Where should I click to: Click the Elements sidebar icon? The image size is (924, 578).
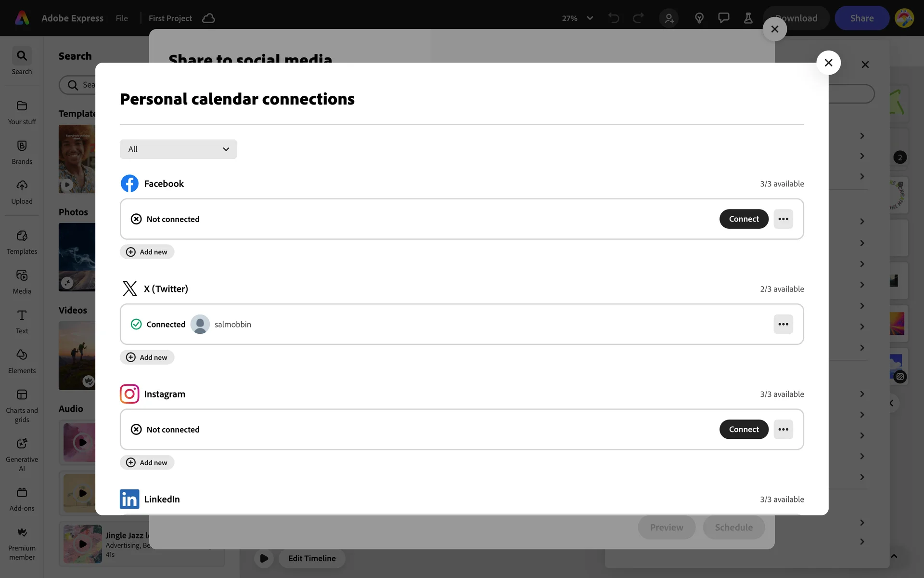(x=22, y=355)
